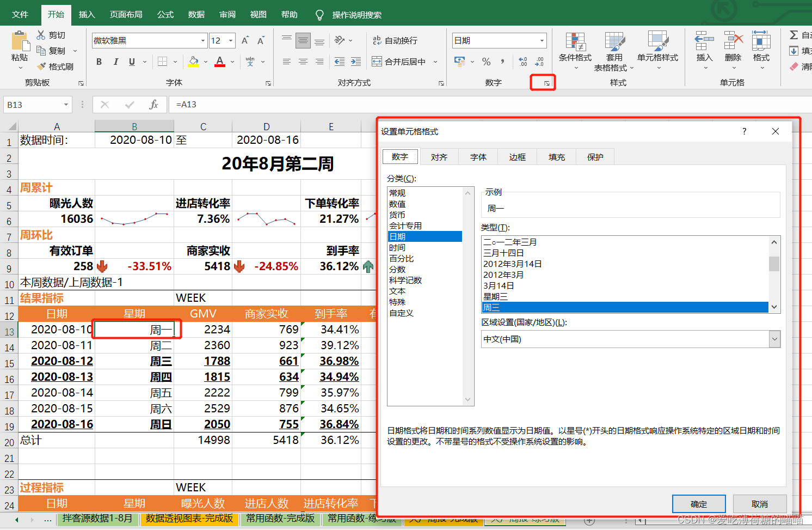Image resolution: width=812 pixels, height=530 pixels.
Task: Switch to the 插入 (Insert) ribbon tab
Action: [87, 15]
